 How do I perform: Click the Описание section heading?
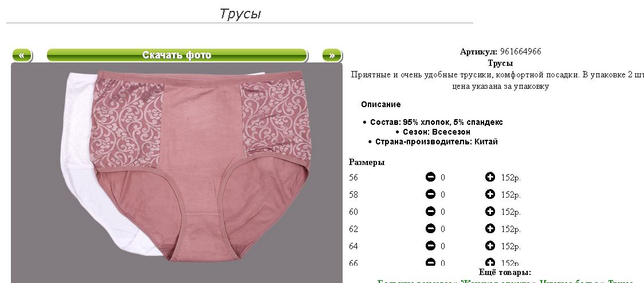(x=381, y=104)
